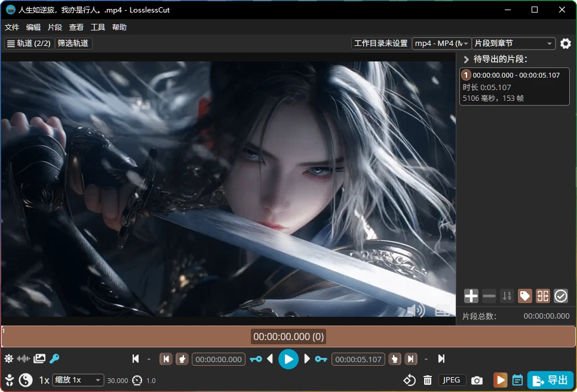
Task: Click the segment tag label icon
Action: tap(525, 296)
